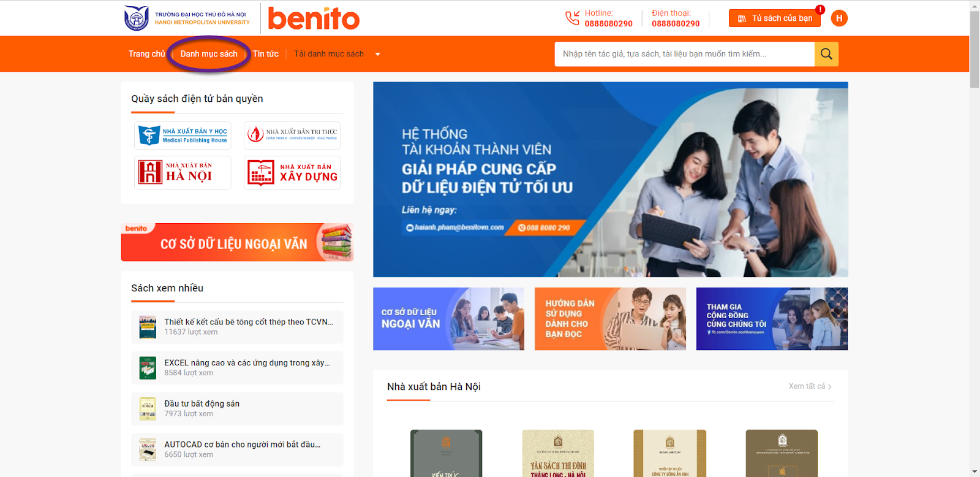Click the Hanoi Metropolitan University logo
Screen dimensions: 980x477
tap(187, 18)
